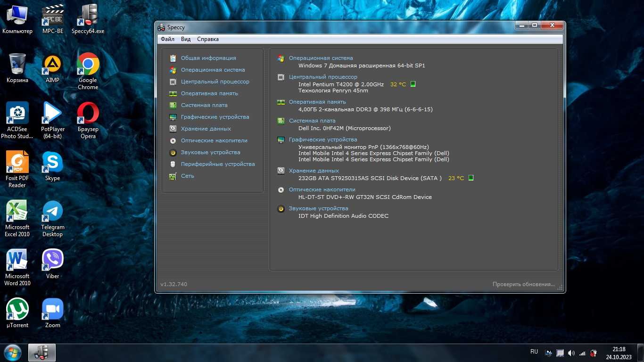The image size is (644, 362).
Task: Open Google Chrome desktop shortcut
Action: pos(88,71)
